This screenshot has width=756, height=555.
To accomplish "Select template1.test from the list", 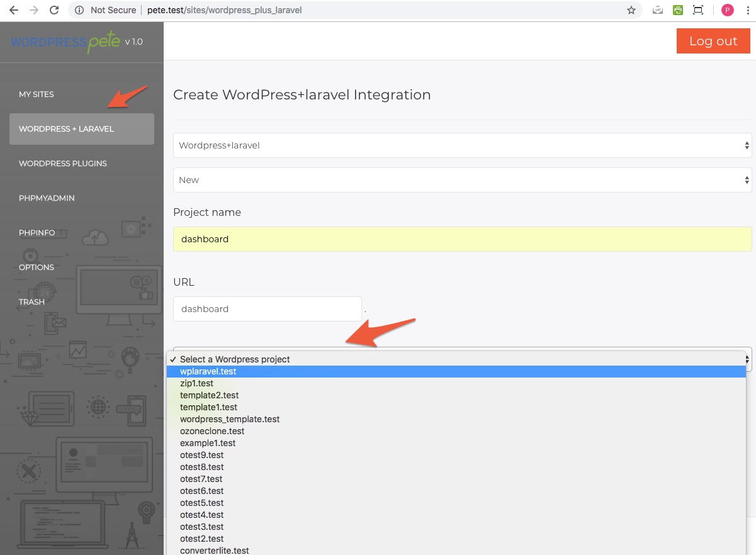I will pos(456,407).
